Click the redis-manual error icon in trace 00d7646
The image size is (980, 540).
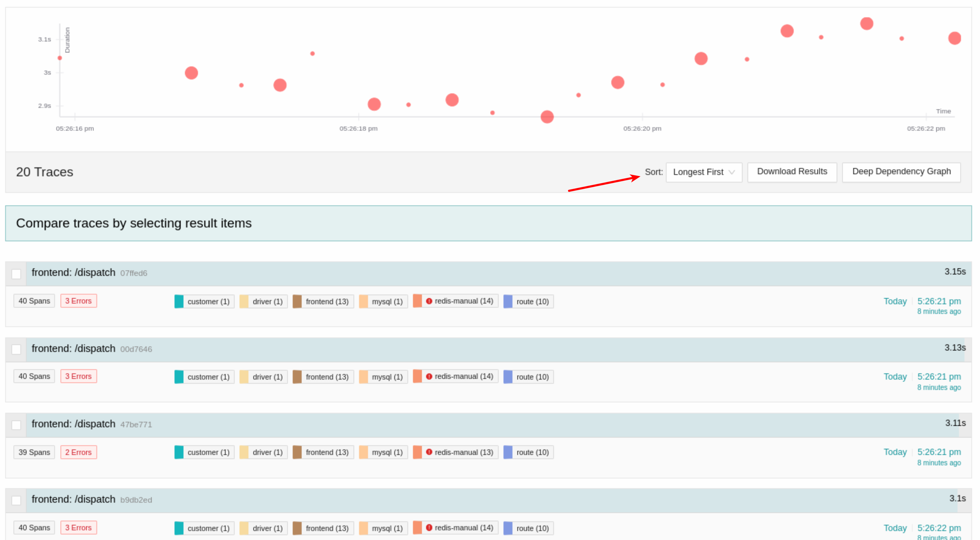[429, 376]
